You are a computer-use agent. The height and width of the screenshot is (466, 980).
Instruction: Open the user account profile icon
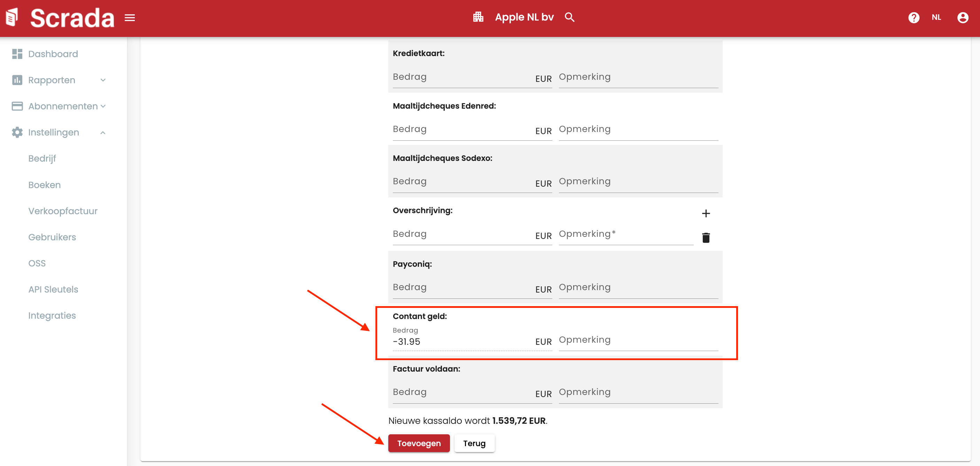[x=963, y=17]
